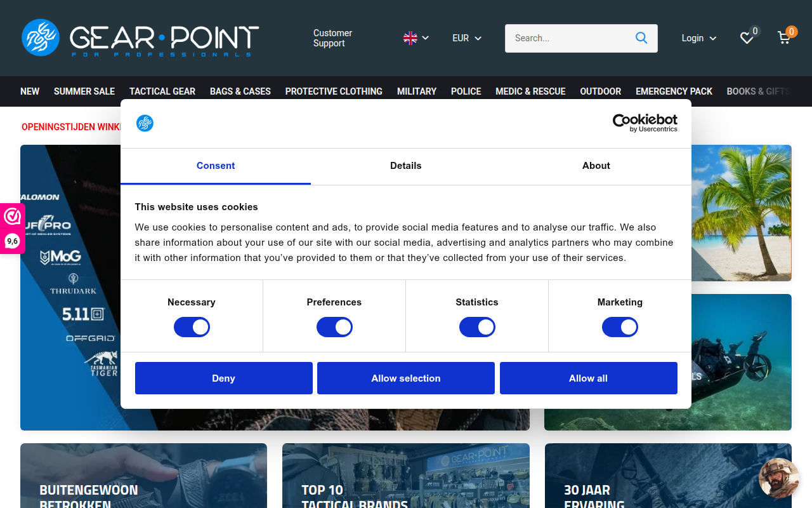Click the Allow all button
The image size is (812, 508).
[589, 378]
